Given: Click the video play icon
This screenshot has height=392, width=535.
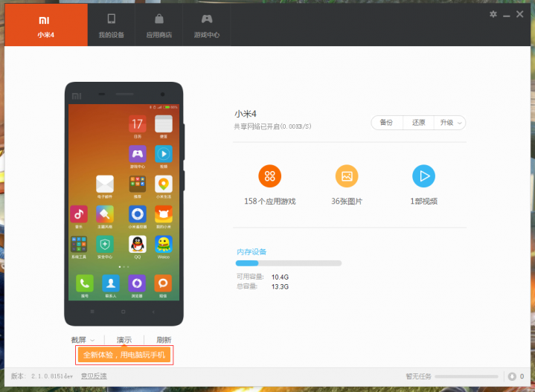Looking at the screenshot, I should point(423,176).
